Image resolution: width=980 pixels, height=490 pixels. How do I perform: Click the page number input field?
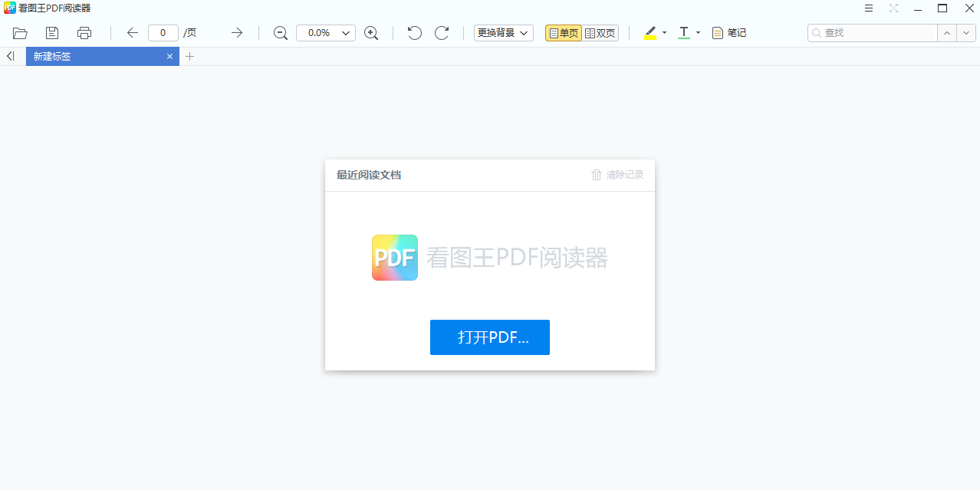[x=163, y=33]
